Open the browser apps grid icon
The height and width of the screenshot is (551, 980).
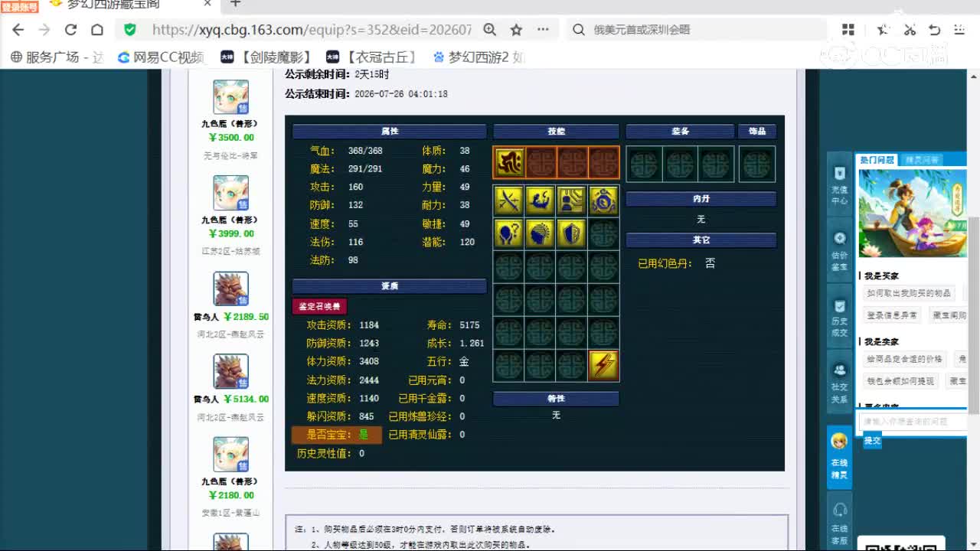848,30
